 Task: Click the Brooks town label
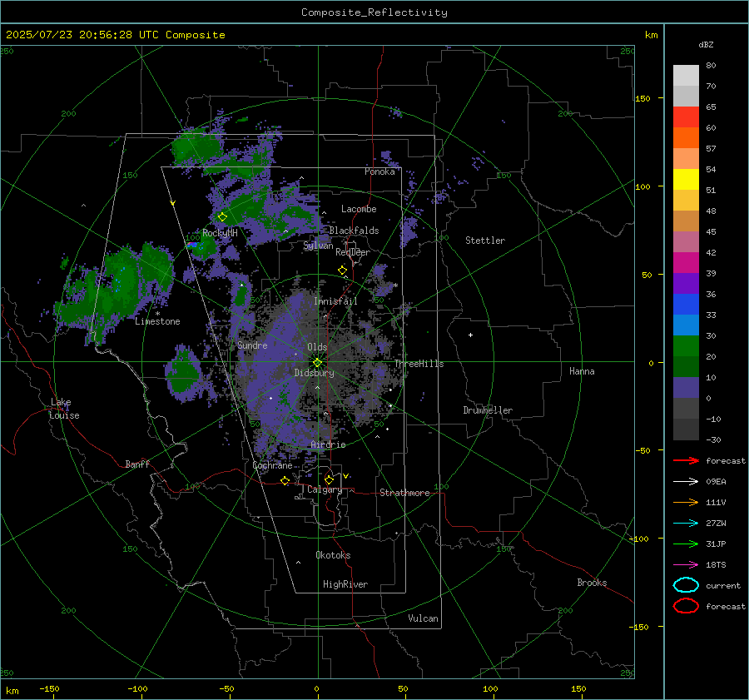tap(592, 583)
